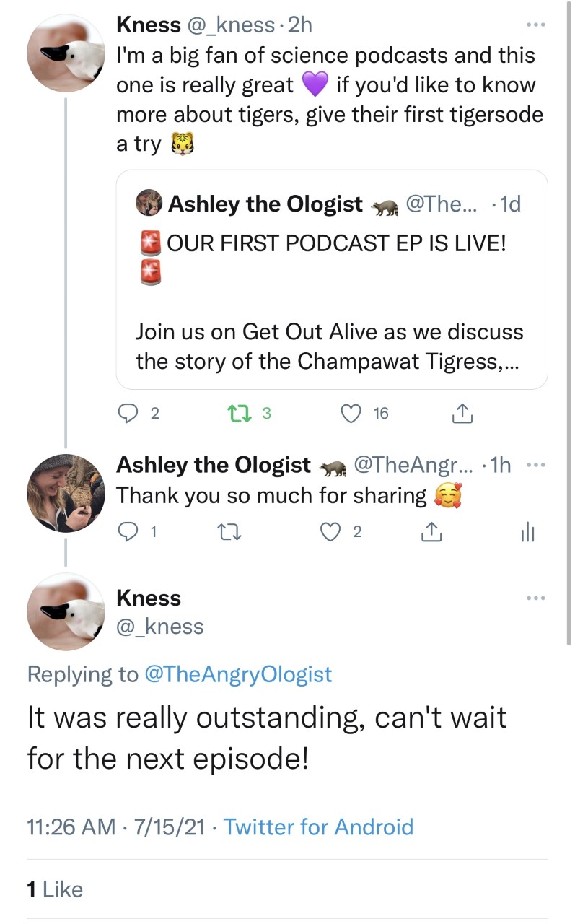Open Kness's profile picture at top
This screenshot has width=575, height=924.
[x=66, y=52]
